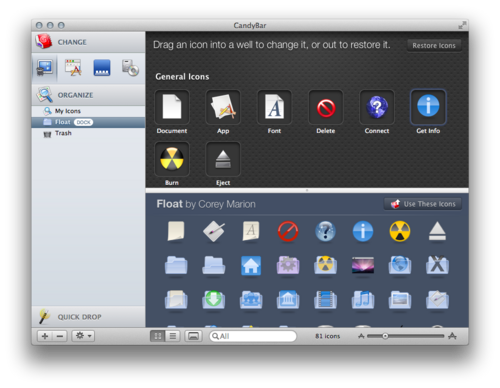This screenshot has width=500, height=388.
Task: Select the Float gear system folder icon
Action: pos(288,265)
